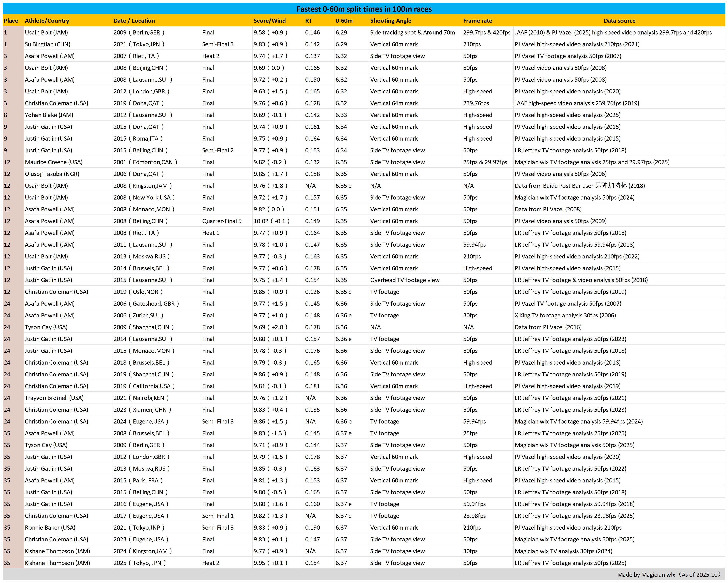Select the Place column header
Screen dimensions: 728x583
click(11, 21)
